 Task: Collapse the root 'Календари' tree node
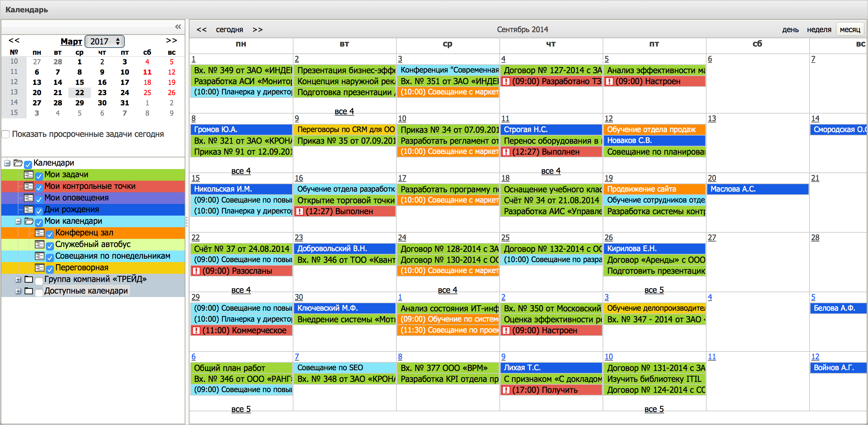point(7,163)
